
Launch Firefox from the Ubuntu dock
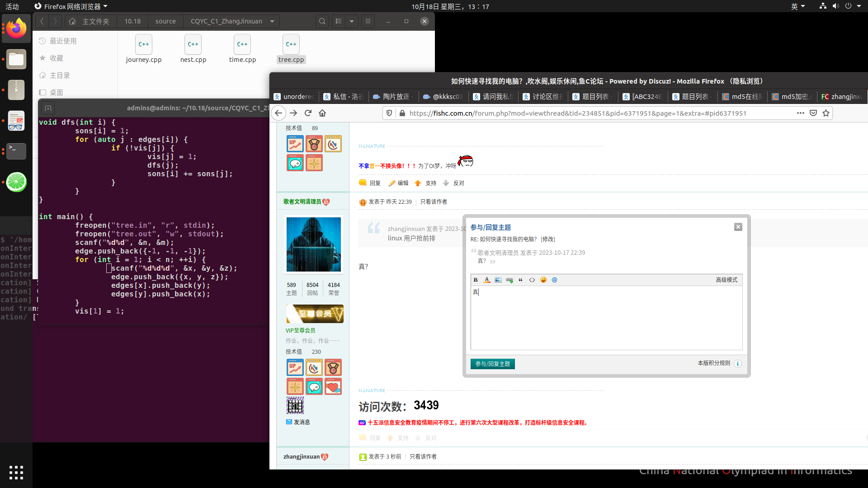point(16,28)
